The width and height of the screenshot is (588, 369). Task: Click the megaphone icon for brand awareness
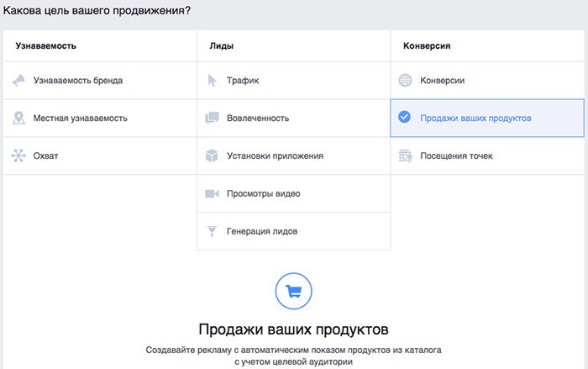point(18,81)
